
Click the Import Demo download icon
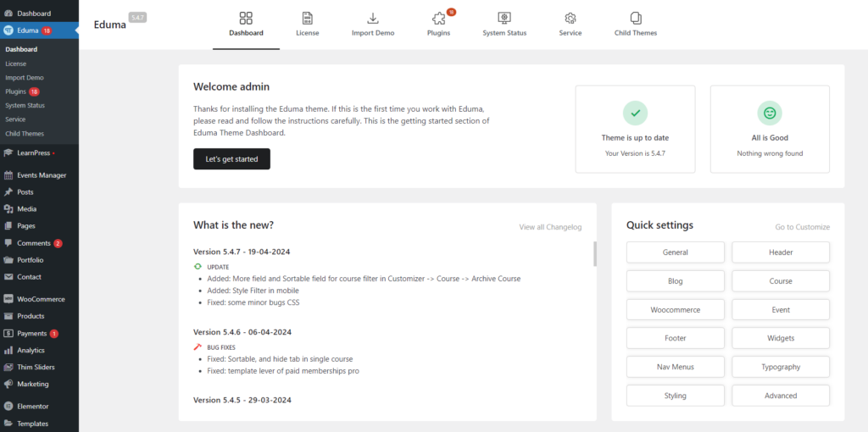click(x=373, y=19)
